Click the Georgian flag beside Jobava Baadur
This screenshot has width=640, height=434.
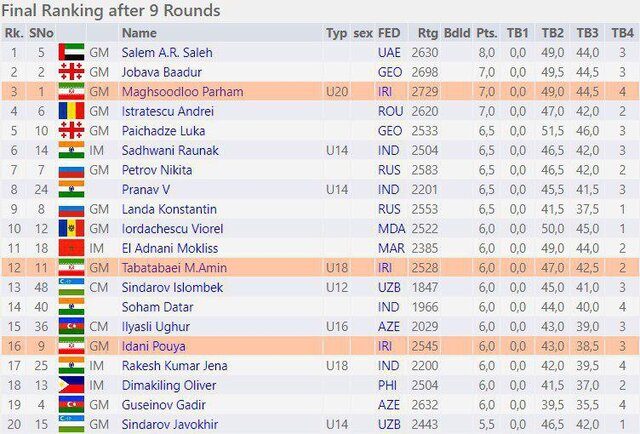click(x=71, y=72)
